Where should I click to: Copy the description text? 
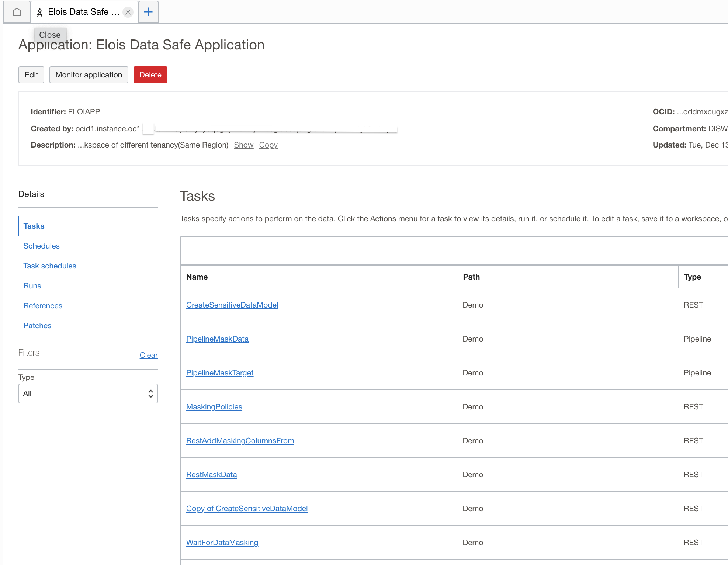(x=268, y=145)
